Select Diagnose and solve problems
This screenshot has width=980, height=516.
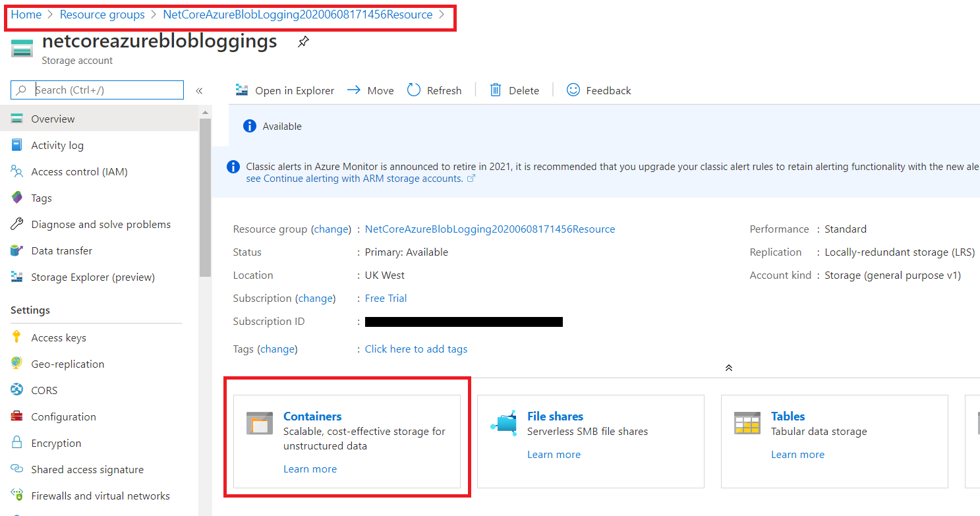pos(100,223)
